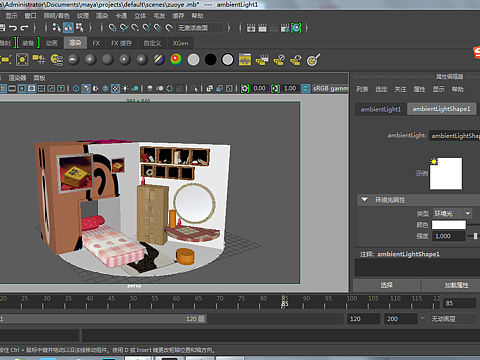The width and height of the screenshot is (480, 360).
Task: Toggle isolate select icon in viewport toolbar
Action: tap(194, 88)
